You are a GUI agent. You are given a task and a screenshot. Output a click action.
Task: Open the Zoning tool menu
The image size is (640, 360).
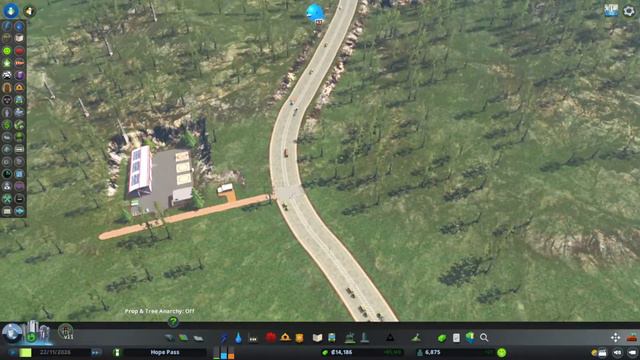coord(184,338)
